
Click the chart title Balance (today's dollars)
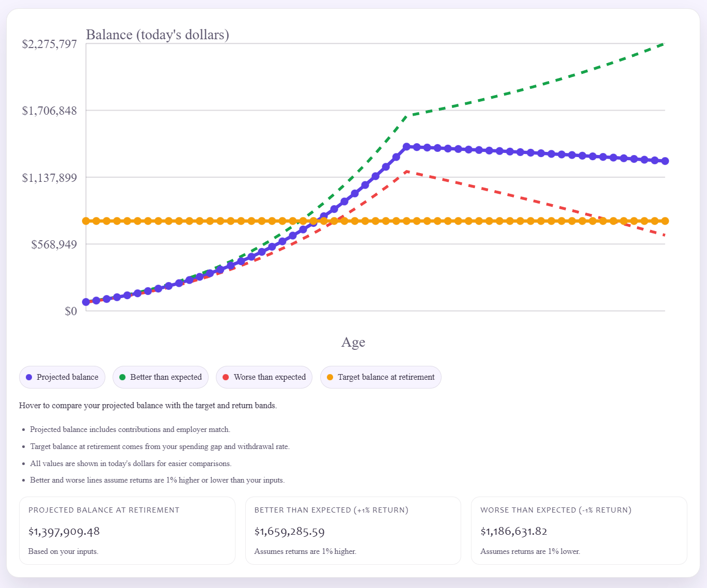click(x=158, y=35)
